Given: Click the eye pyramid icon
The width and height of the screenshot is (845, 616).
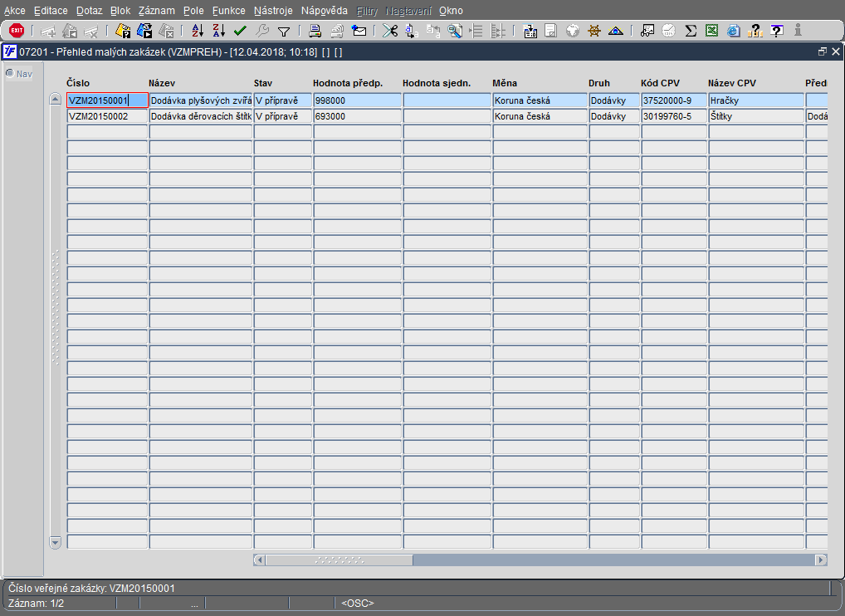Looking at the screenshot, I should tap(615, 31).
